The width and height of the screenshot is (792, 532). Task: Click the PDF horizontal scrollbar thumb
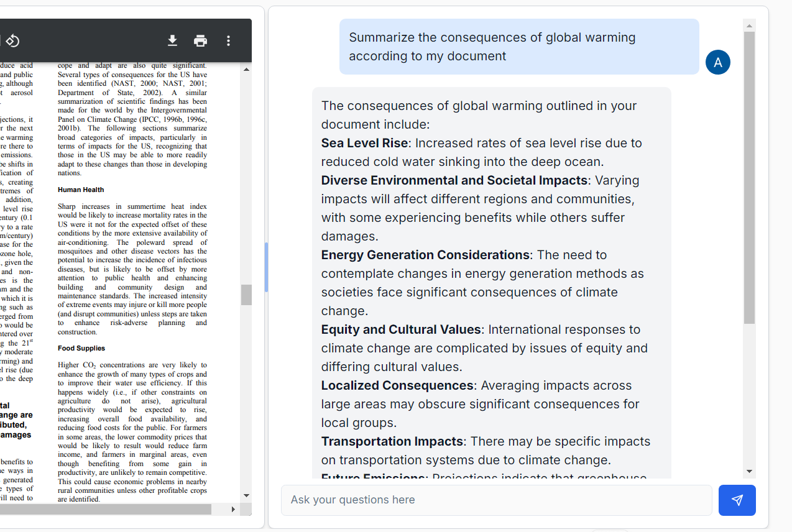(x=106, y=509)
